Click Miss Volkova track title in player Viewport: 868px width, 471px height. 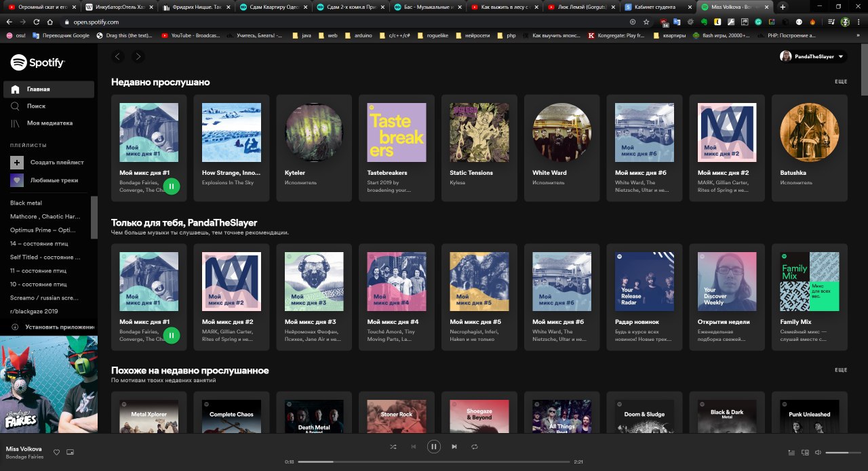tap(24, 449)
